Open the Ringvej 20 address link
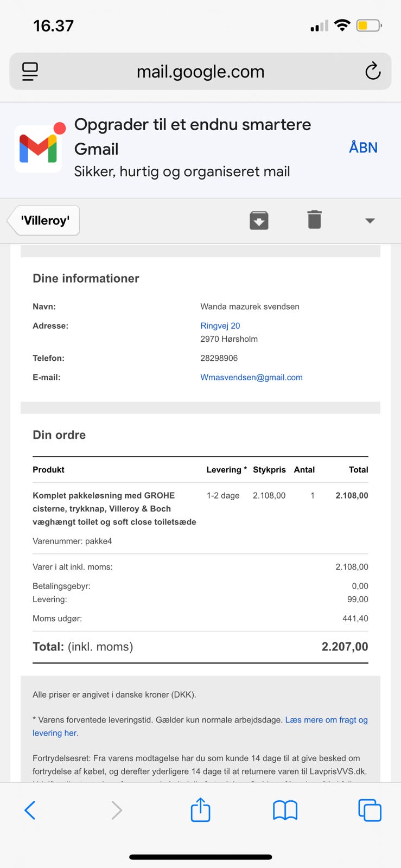The image size is (401, 868). coord(220,325)
